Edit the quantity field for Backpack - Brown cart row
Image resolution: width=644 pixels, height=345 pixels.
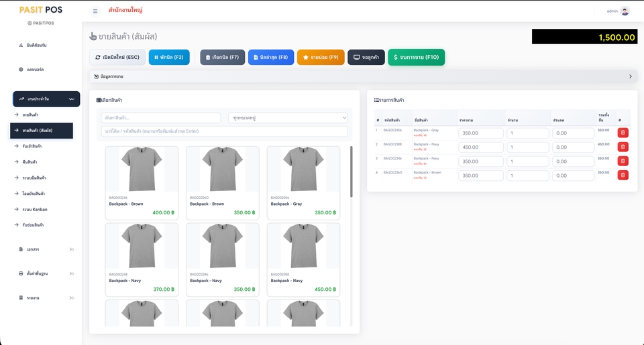pos(528,176)
